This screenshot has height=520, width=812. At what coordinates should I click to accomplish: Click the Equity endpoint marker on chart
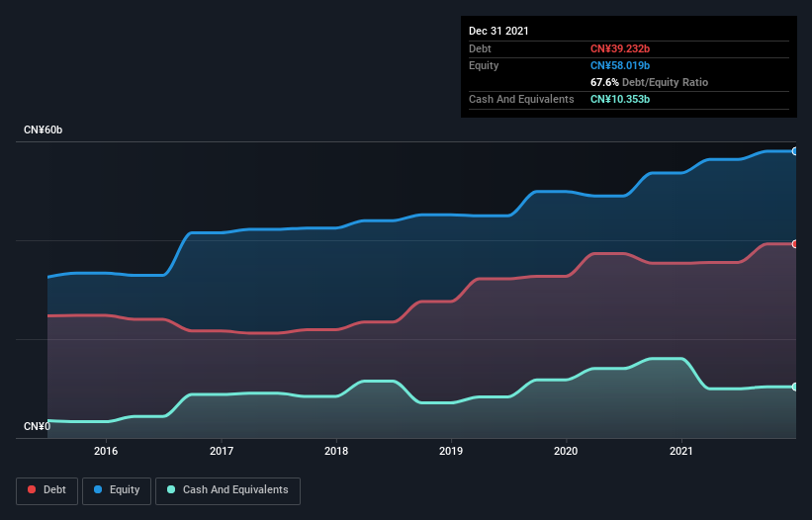click(x=795, y=151)
